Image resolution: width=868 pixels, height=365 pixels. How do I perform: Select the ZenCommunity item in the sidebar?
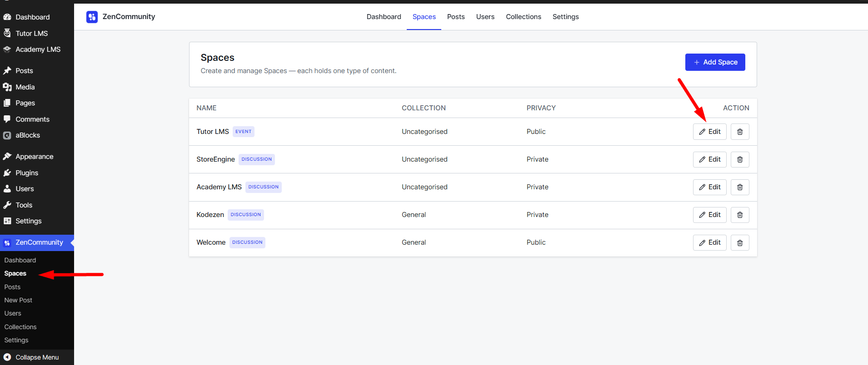tap(37, 242)
